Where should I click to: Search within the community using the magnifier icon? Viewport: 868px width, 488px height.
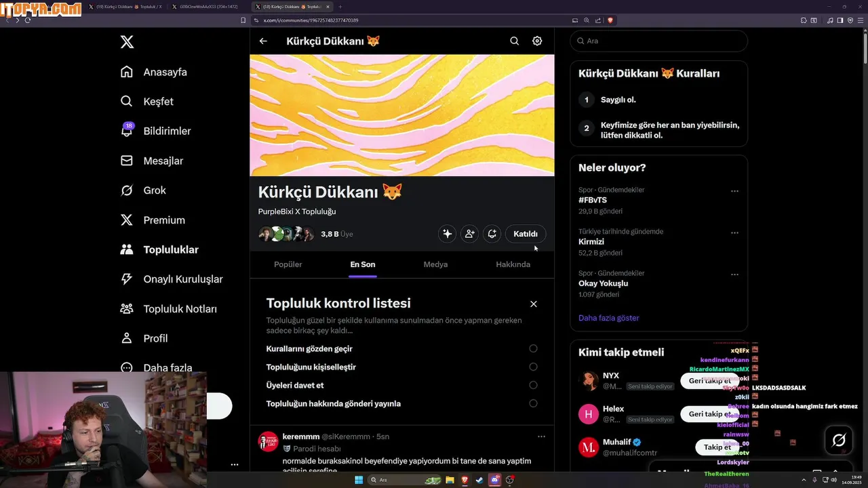515,41
